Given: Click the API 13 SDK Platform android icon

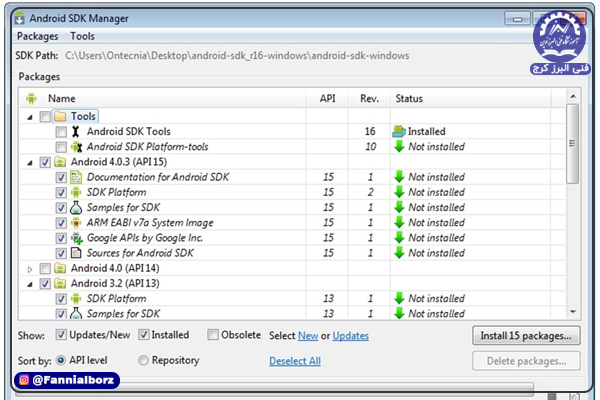Looking at the screenshot, I should [76, 299].
